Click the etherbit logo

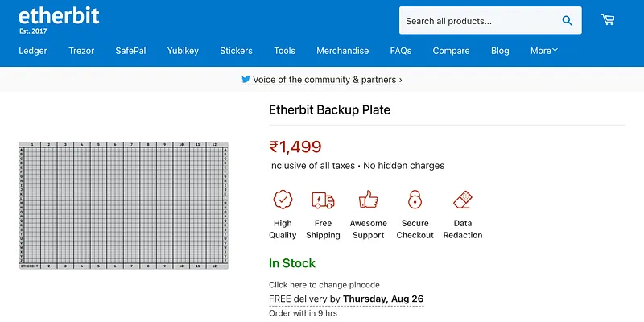[59, 17]
